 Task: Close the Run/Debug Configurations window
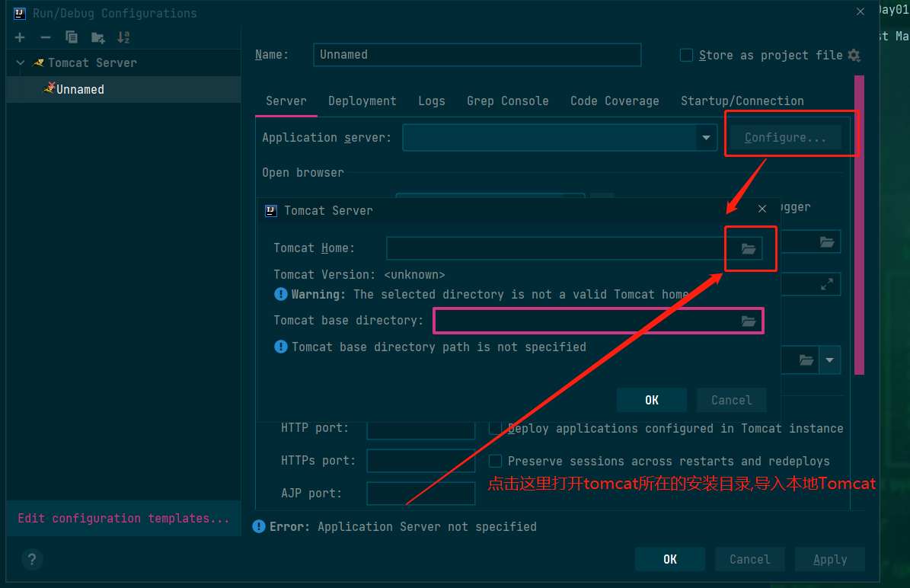(x=860, y=11)
